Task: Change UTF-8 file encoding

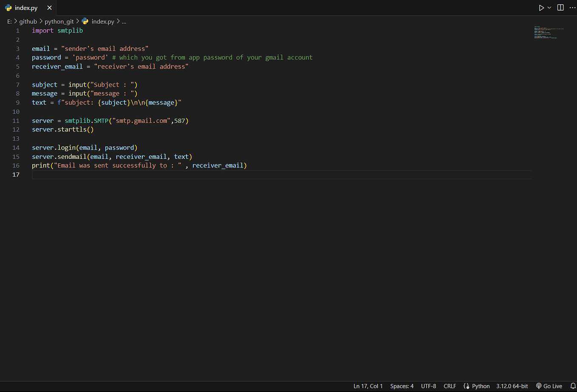Action: point(428,386)
